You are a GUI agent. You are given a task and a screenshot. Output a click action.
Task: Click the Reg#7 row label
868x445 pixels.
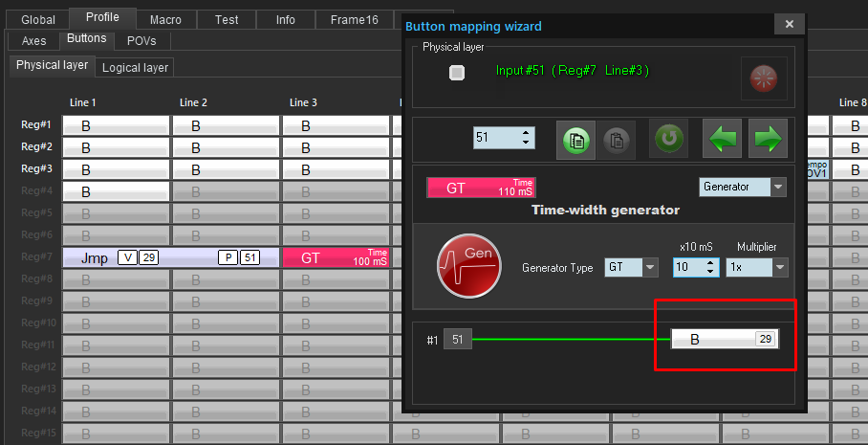point(36,256)
